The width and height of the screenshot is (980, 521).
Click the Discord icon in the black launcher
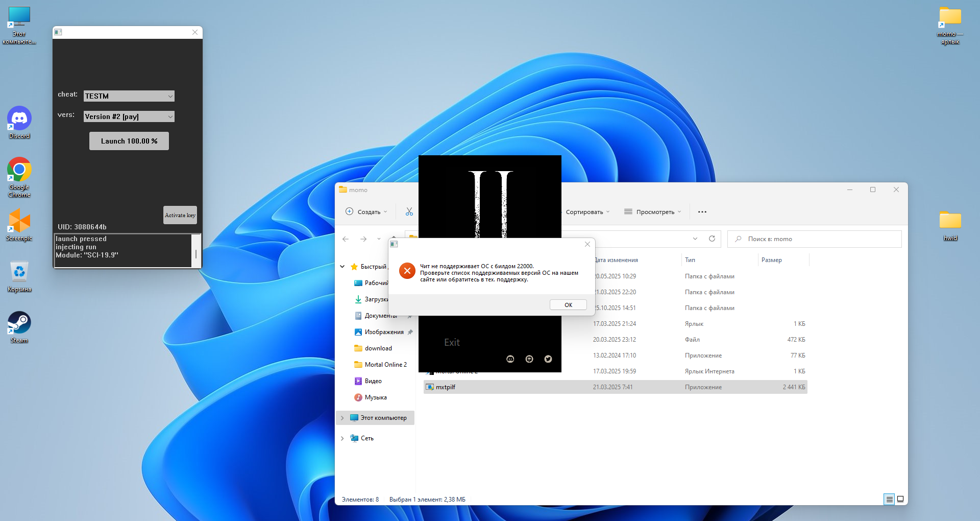coord(510,359)
